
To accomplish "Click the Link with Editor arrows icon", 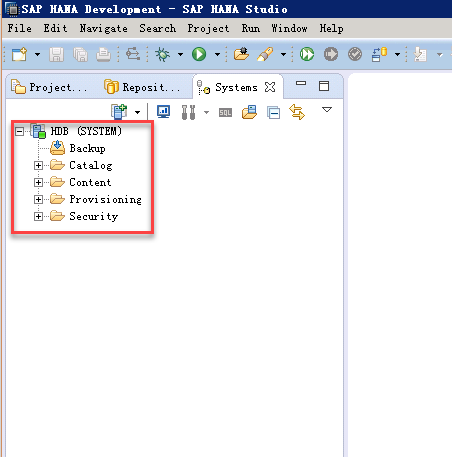I will point(297,112).
